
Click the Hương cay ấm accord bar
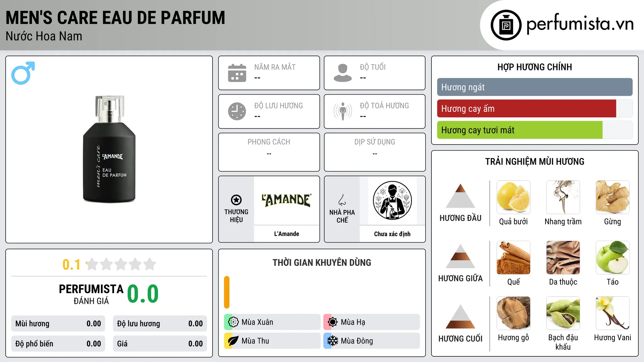[535, 108]
